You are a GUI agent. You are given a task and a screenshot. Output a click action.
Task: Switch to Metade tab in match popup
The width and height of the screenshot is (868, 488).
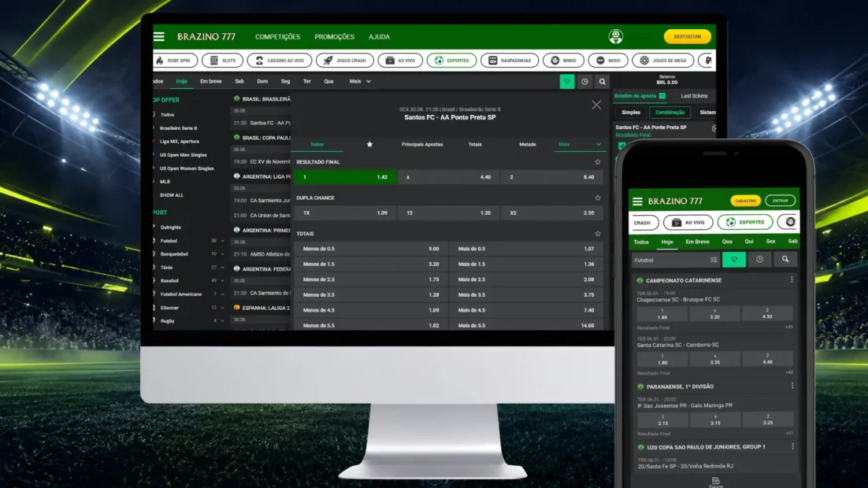tap(528, 144)
